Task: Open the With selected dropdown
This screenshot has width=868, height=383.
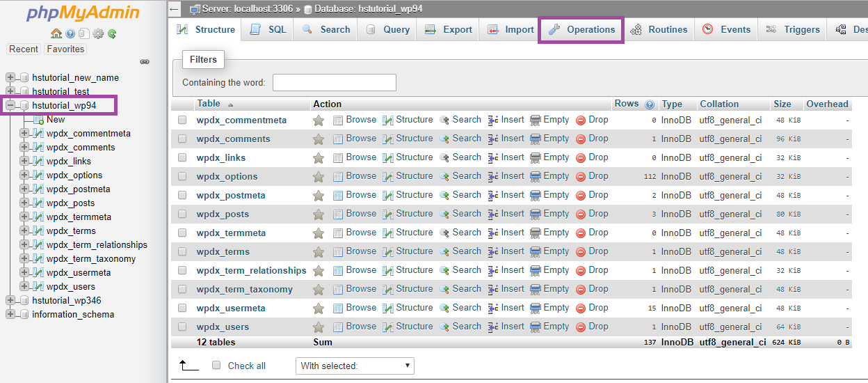Action: [x=355, y=366]
